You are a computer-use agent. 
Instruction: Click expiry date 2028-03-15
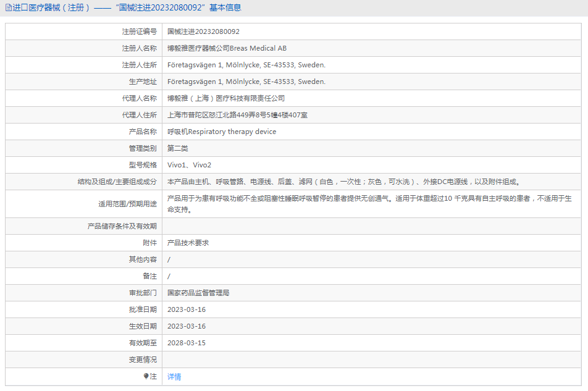[x=187, y=343]
